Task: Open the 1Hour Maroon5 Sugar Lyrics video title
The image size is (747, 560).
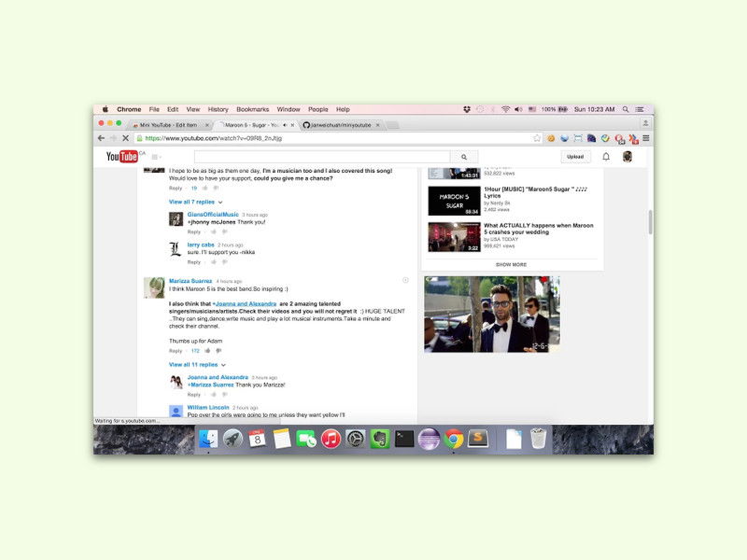Action: (535, 192)
